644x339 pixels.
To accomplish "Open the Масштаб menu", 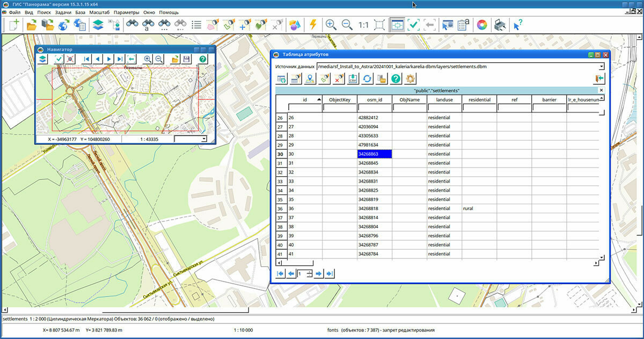I will [x=100, y=12].
